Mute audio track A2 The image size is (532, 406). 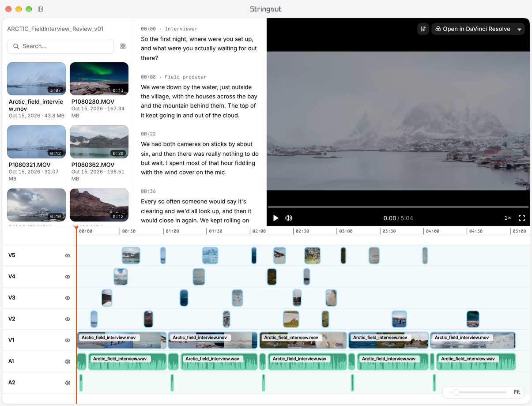68,383
